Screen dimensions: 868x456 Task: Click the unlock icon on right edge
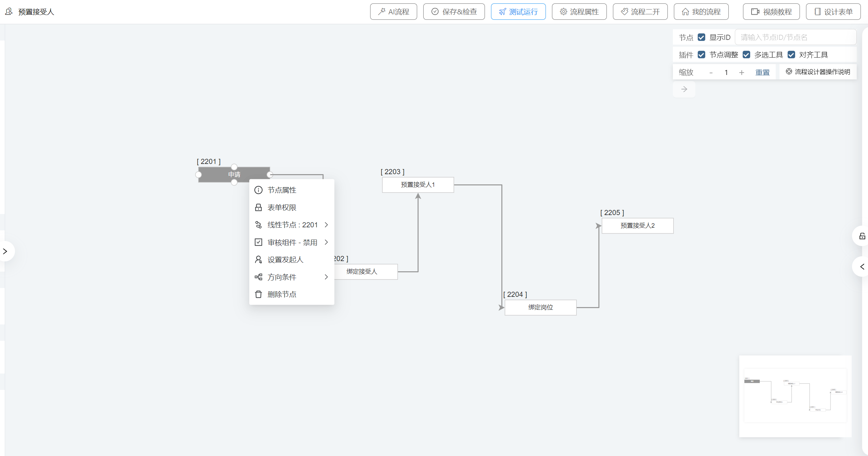[x=862, y=236]
